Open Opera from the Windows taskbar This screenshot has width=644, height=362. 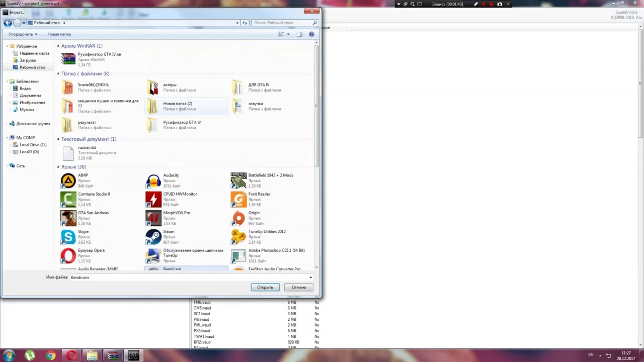(x=71, y=355)
